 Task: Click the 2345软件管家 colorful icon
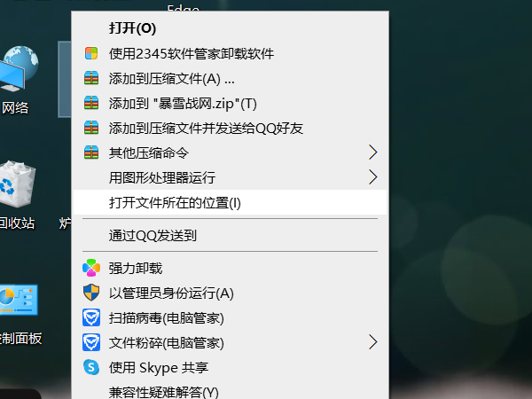[x=91, y=53]
